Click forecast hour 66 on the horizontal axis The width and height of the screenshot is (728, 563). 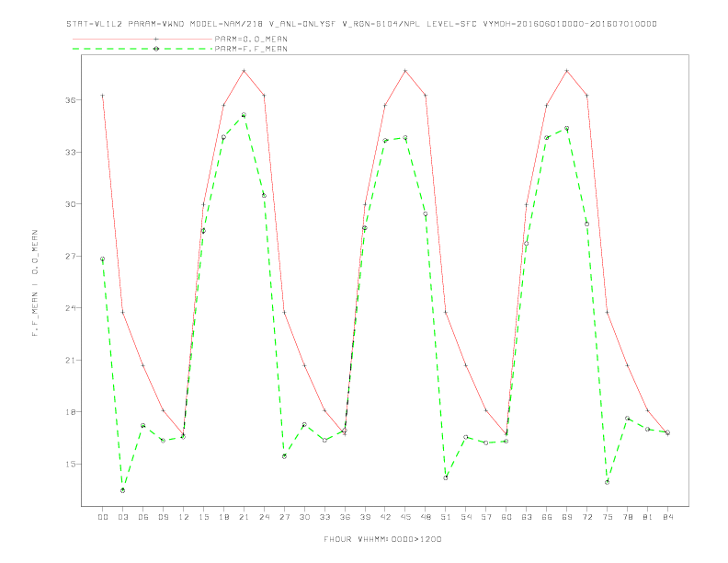coord(547,517)
